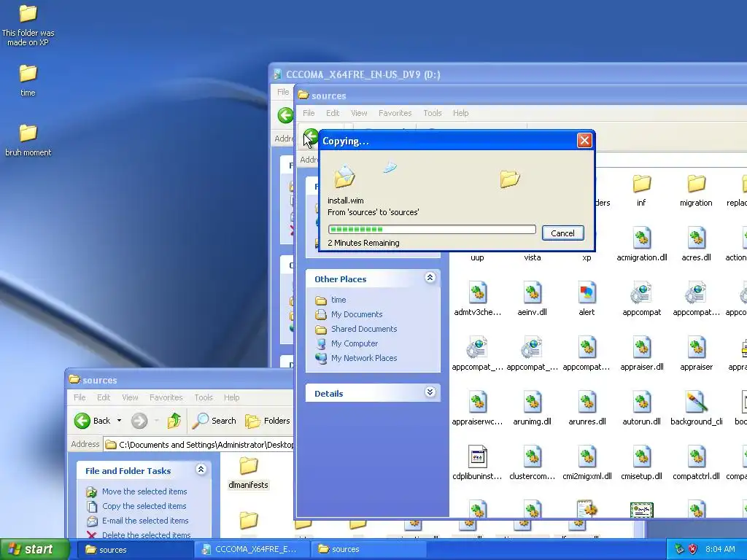
Task: Select the arunimg.dll file
Action: point(532,408)
